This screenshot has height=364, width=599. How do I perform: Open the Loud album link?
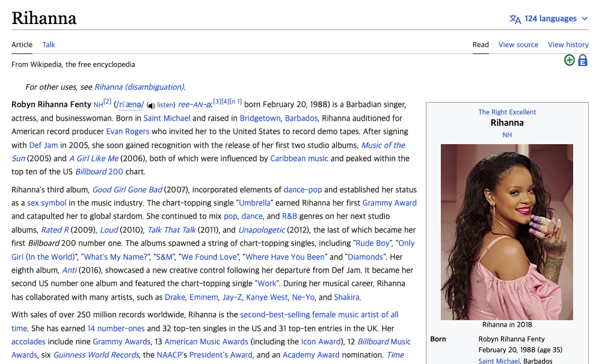pyautogui.click(x=109, y=230)
